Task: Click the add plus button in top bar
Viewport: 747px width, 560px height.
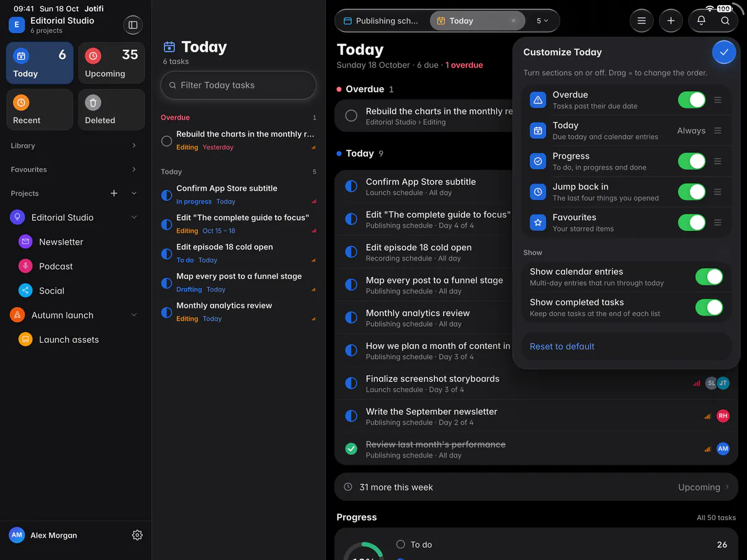Action: tap(670, 21)
